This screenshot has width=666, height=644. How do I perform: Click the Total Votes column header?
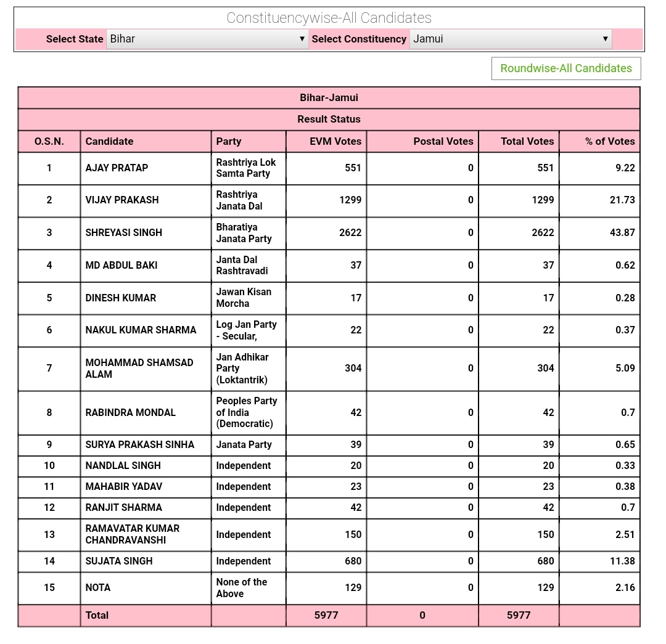tap(527, 141)
